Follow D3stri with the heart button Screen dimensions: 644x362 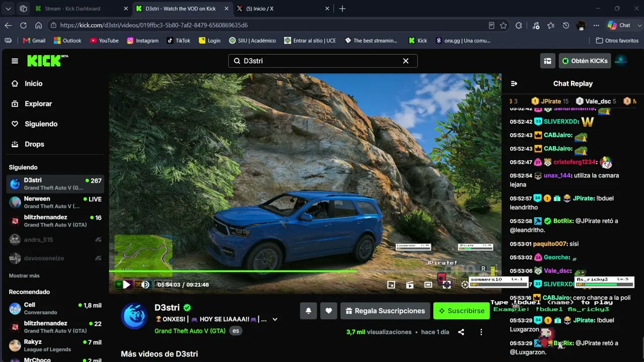click(x=329, y=311)
